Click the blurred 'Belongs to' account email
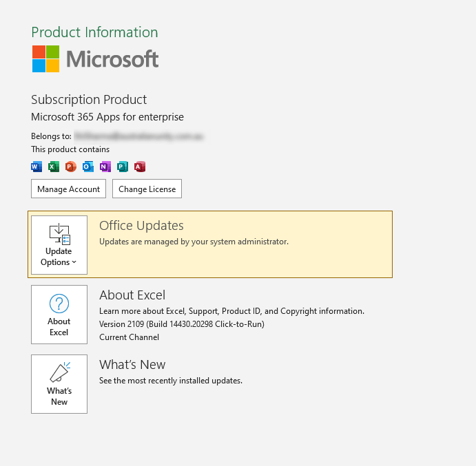The height and width of the screenshot is (466, 476). (x=138, y=136)
